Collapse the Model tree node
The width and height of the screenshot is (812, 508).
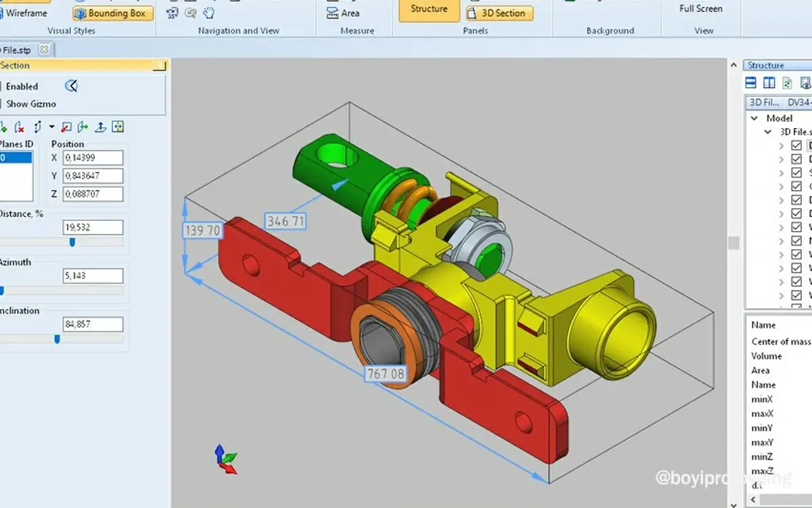click(754, 118)
